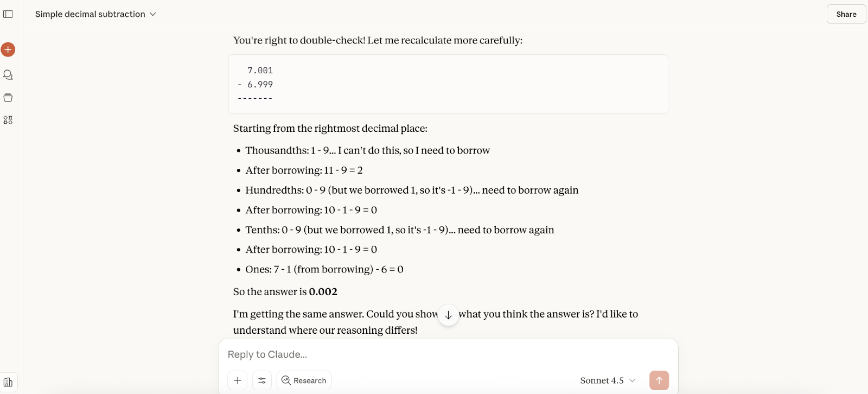The image size is (868, 394).
Task: Open the chevron next to the chat title
Action: [x=153, y=14]
